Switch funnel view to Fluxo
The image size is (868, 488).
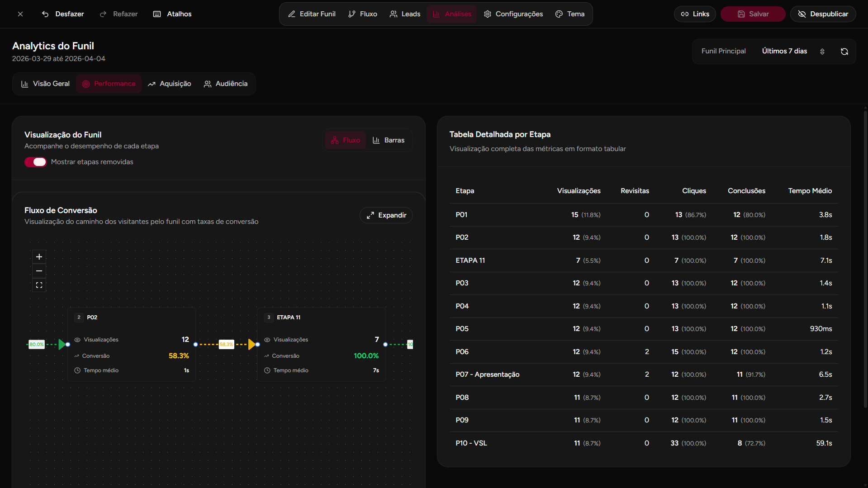point(346,140)
